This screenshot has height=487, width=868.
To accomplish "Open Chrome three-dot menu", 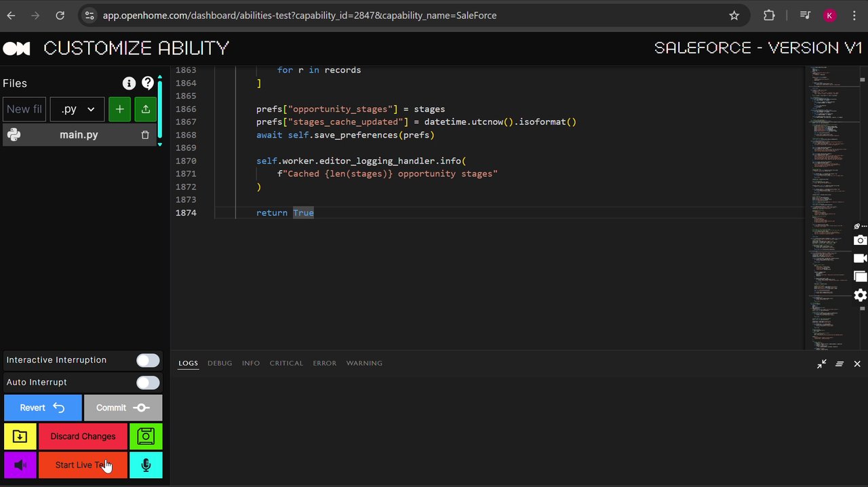I will 854,15.
